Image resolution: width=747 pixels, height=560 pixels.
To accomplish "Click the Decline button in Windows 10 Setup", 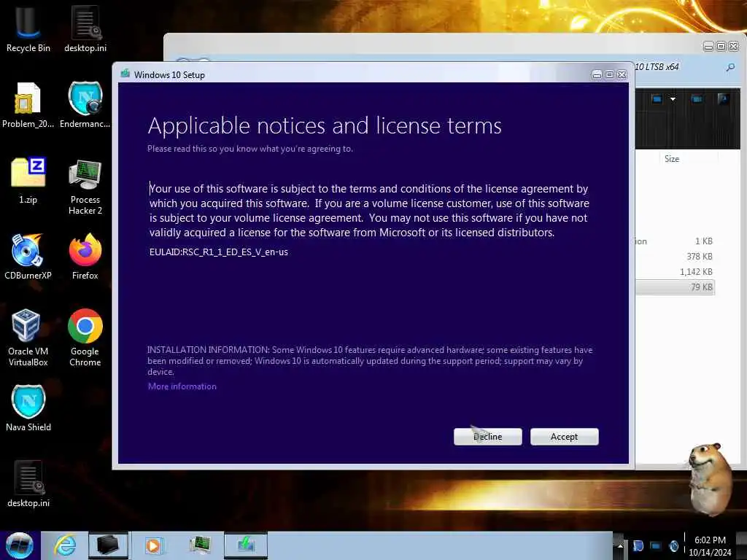I will pos(487,436).
